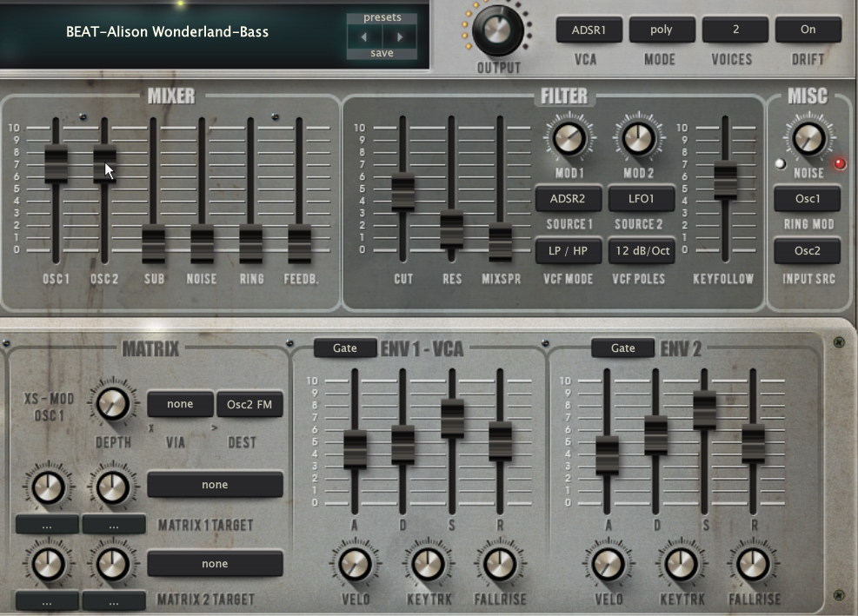Toggle the red LED beside NOISE knob
858x616 pixels.
pyautogui.click(x=840, y=163)
